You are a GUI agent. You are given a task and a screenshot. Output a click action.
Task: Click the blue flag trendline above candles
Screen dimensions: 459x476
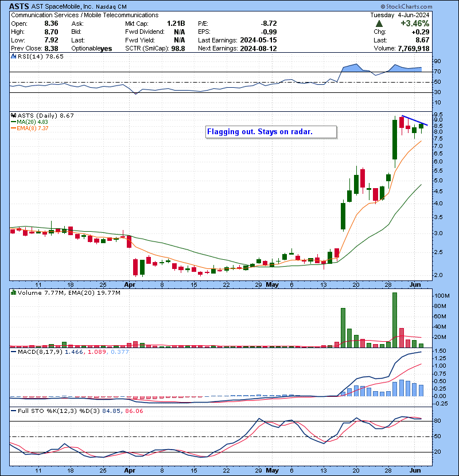(x=415, y=120)
